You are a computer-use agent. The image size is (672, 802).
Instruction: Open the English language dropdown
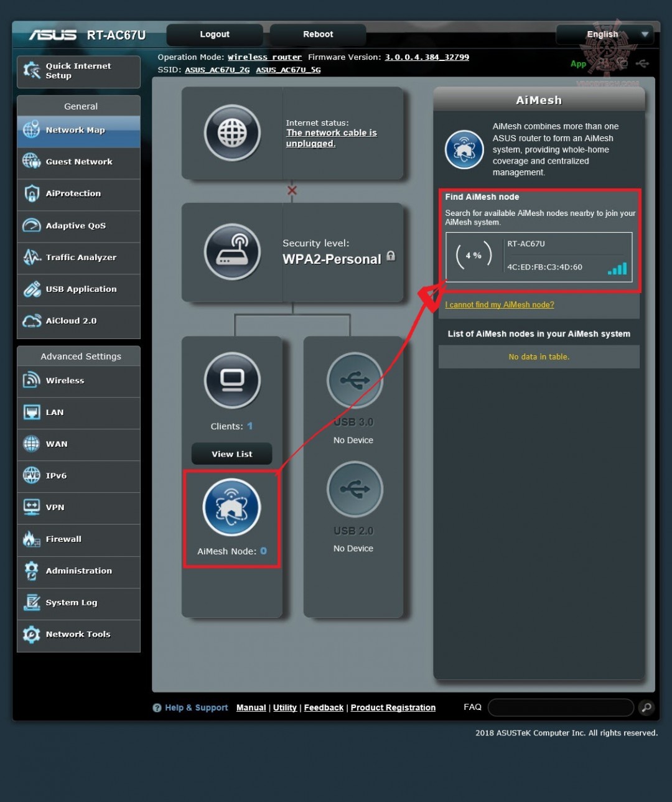tap(605, 34)
